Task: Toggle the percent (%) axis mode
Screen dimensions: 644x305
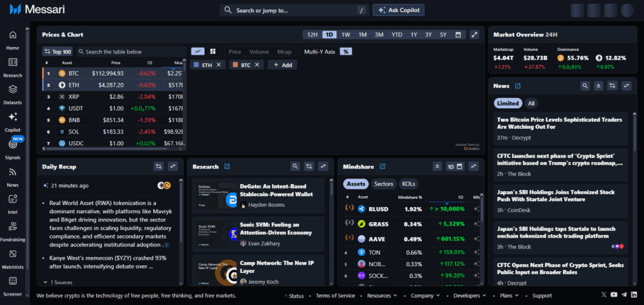Action: point(345,52)
